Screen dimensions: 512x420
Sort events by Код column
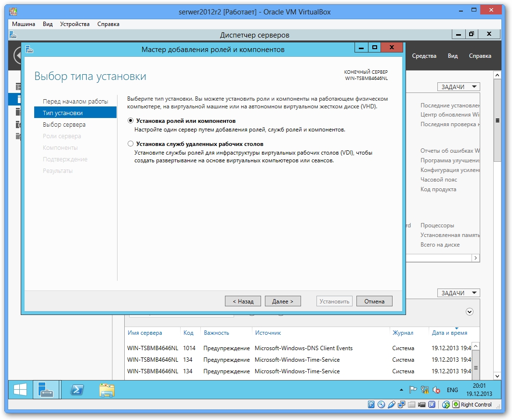(188, 332)
